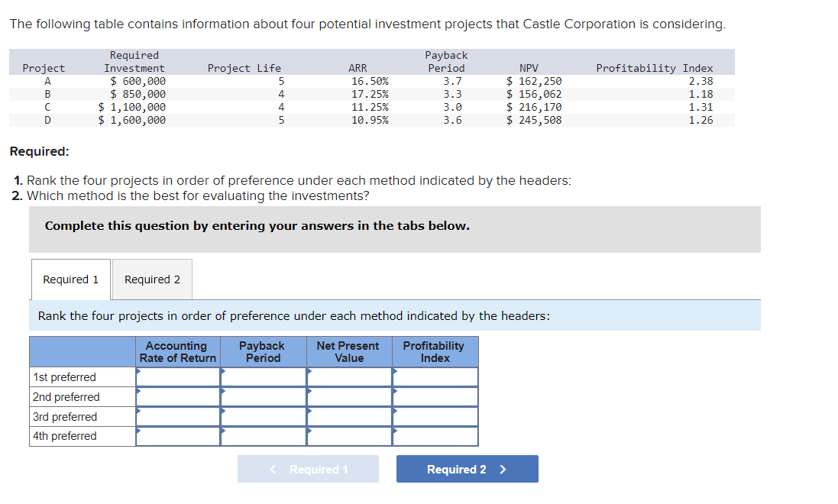The height and width of the screenshot is (504, 838).
Task: Open 2nd preferred Profitability Index dropdown
Action: tap(435, 396)
